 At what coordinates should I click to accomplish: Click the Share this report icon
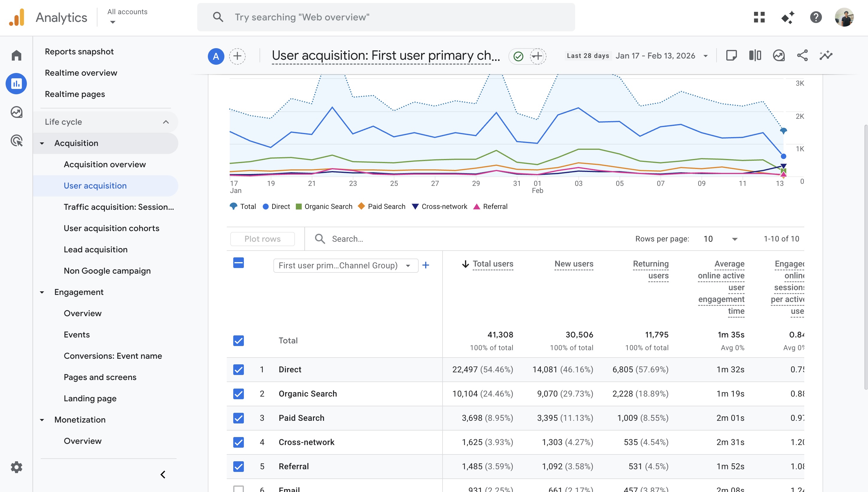pyautogui.click(x=802, y=56)
